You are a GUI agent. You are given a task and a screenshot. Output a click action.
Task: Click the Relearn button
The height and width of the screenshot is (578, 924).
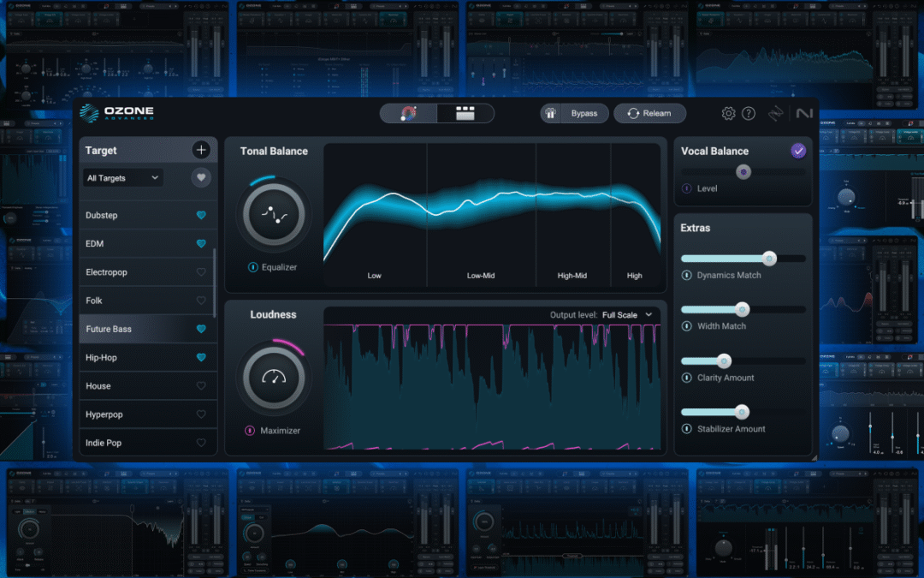point(649,113)
